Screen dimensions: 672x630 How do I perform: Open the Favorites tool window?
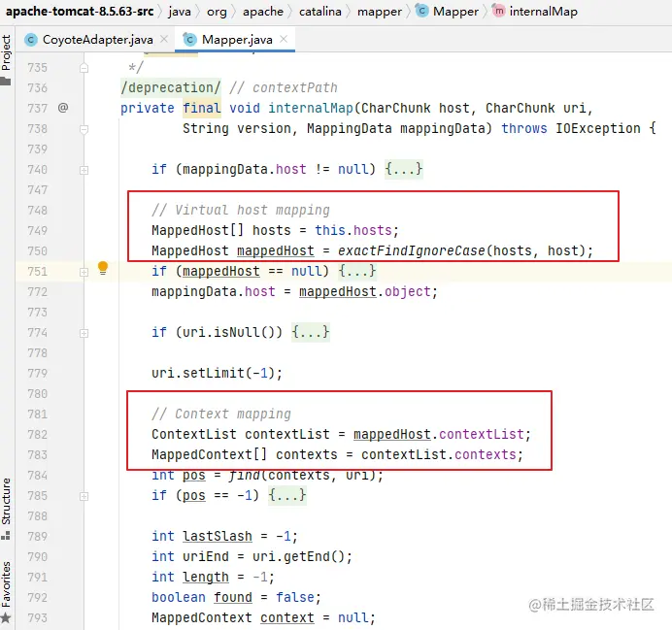6,583
